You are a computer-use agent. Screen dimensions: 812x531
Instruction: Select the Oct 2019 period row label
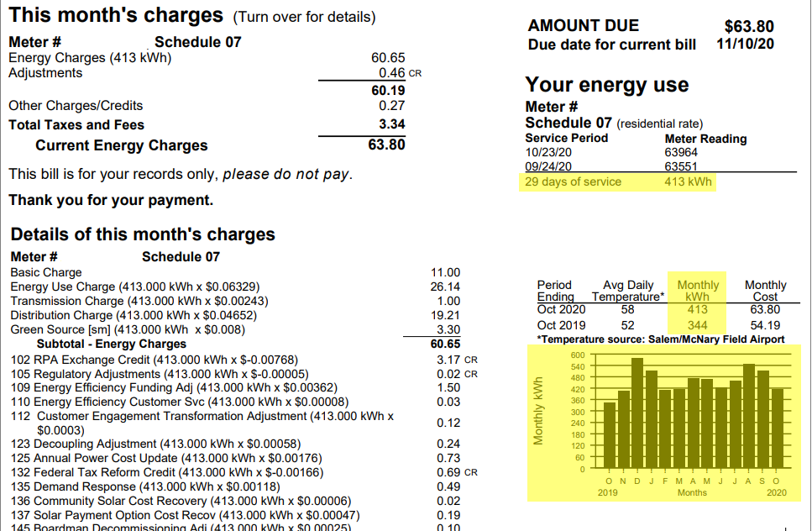click(x=562, y=325)
